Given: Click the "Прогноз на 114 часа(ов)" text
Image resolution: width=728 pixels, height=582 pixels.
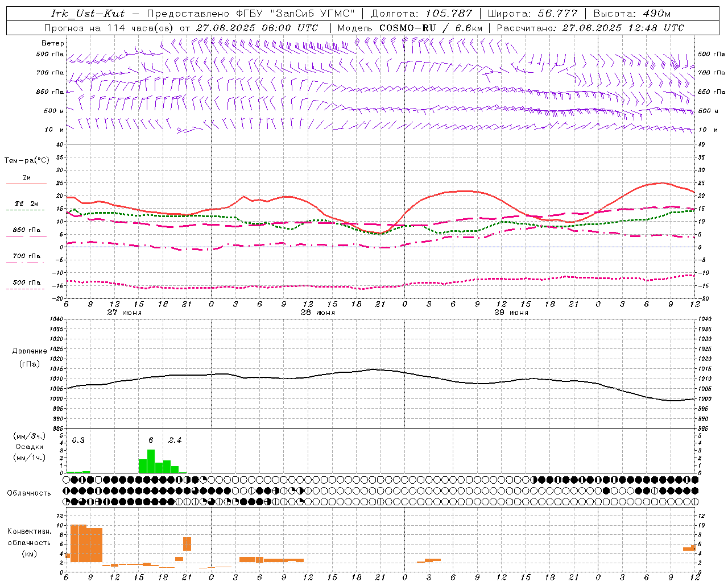Looking at the screenshot, I should click(x=109, y=28).
